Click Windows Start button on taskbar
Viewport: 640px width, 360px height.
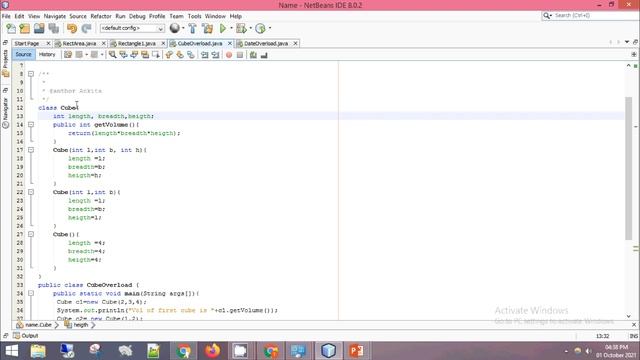11,351
